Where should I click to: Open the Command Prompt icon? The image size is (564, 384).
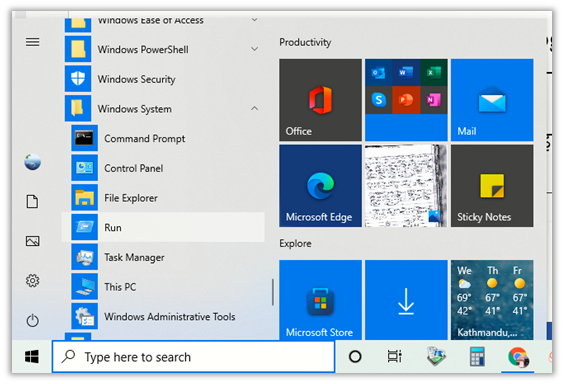[x=85, y=138]
